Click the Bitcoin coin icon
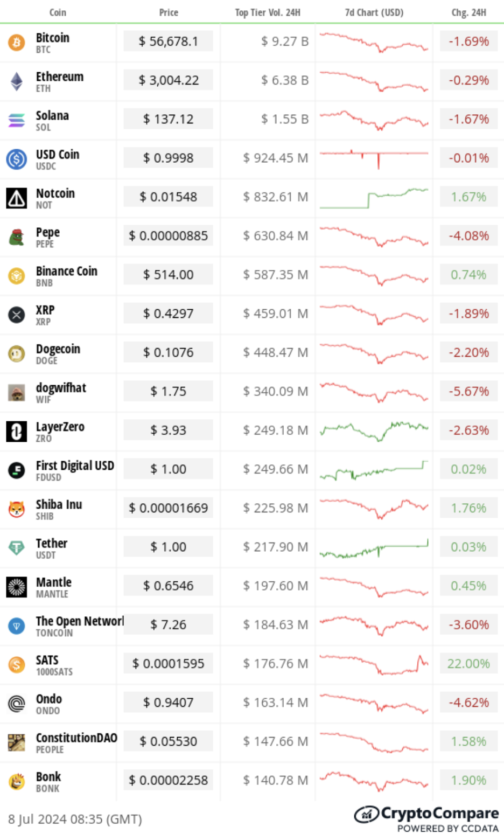Viewport: 504px width, 834px height. click(17, 43)
